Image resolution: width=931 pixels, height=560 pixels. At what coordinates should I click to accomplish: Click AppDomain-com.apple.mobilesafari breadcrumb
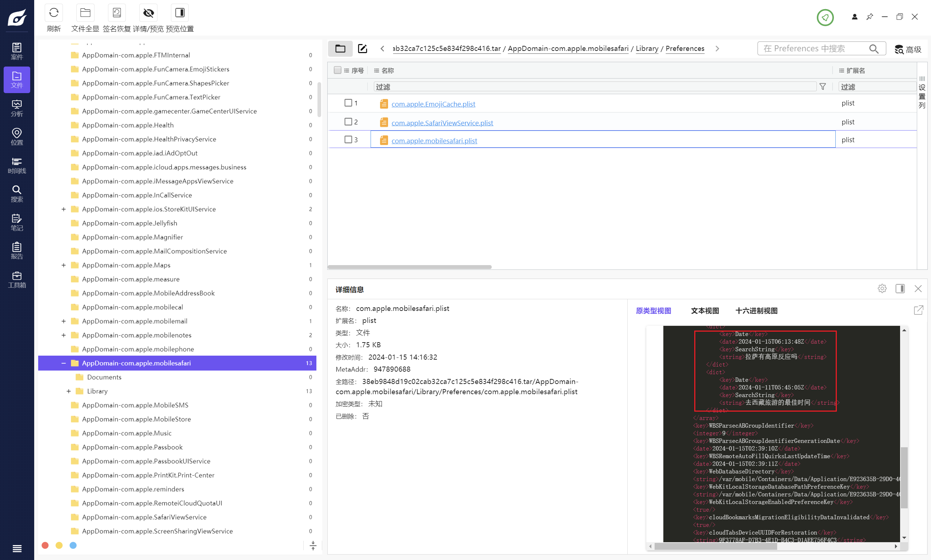pyautogui.click(x=568, y=49)
